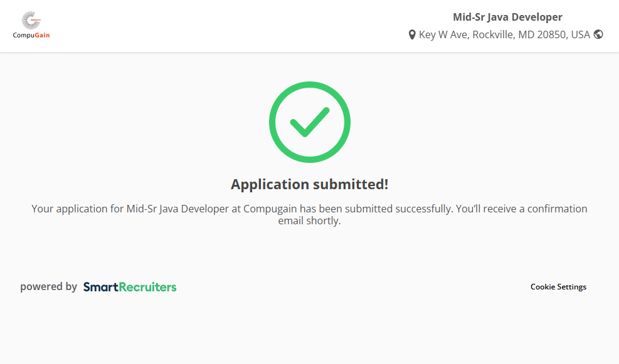This screenshot has width=619, height=364.
Task: Click the CompuGain swirl logo
Action: point(31,20)
